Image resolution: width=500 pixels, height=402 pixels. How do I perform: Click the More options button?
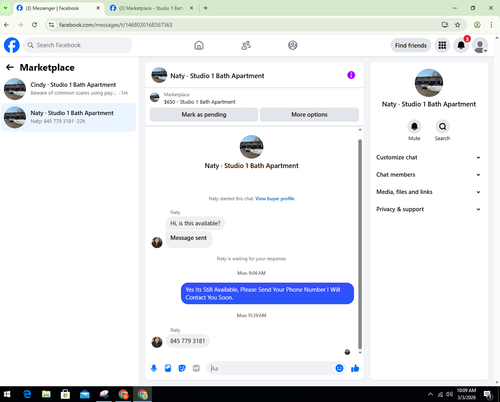click(309, 115)
